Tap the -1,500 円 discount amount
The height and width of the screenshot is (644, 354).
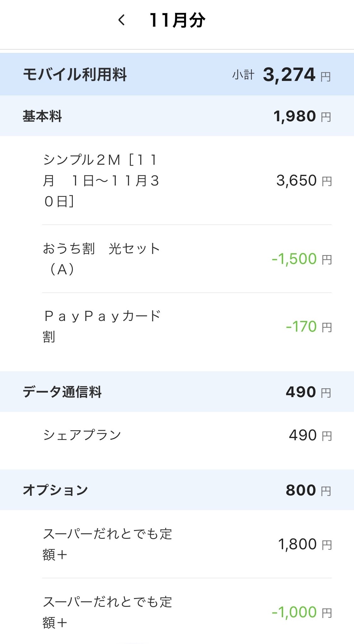coord(301,259)
